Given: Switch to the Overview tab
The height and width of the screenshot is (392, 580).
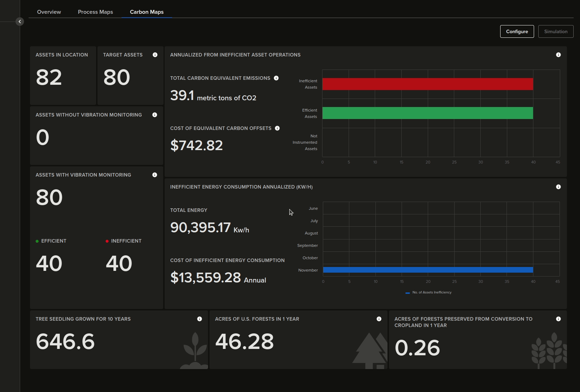Looking at the screenshot, I should point(48,12).
